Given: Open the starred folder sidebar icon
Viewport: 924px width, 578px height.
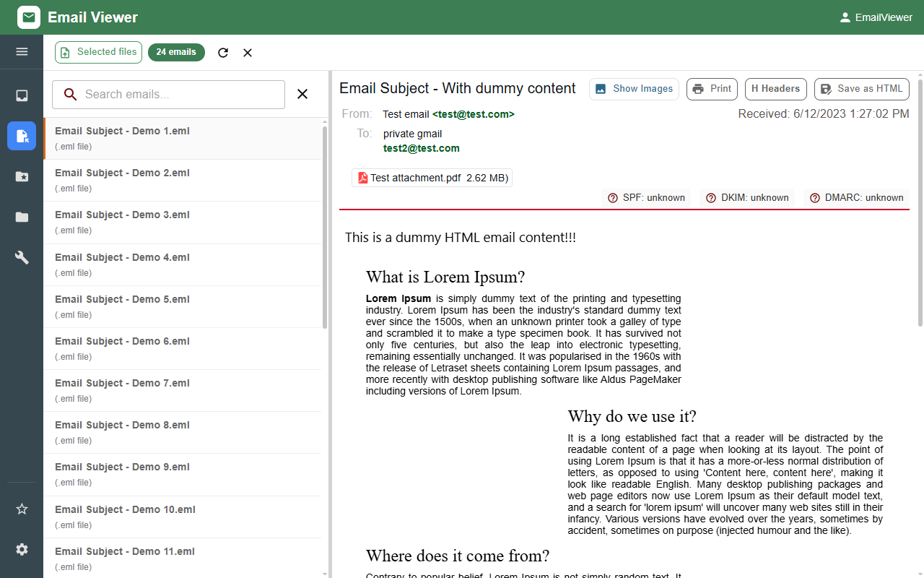Looking at the screenshot, I should click(22, 176).
